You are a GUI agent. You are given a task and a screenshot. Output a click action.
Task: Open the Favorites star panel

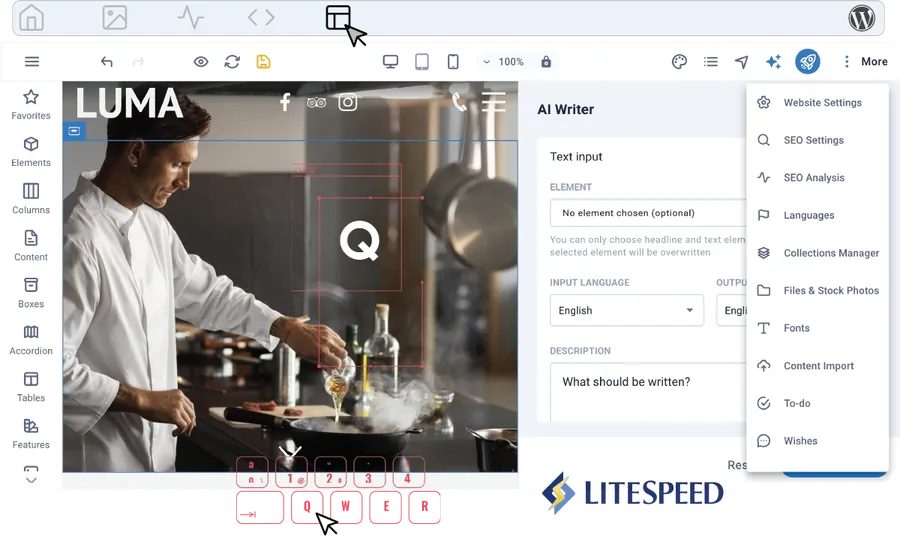click(31, 104)
